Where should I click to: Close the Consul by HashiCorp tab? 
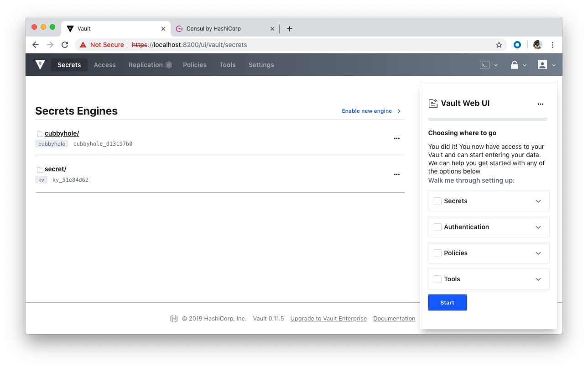tap(272, 29)
